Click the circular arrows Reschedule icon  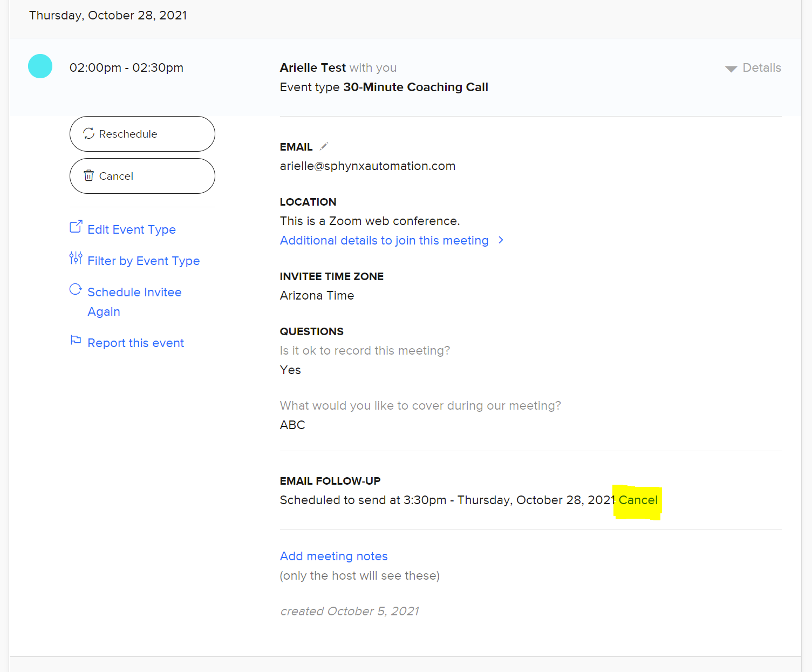[x=89, y=133]
